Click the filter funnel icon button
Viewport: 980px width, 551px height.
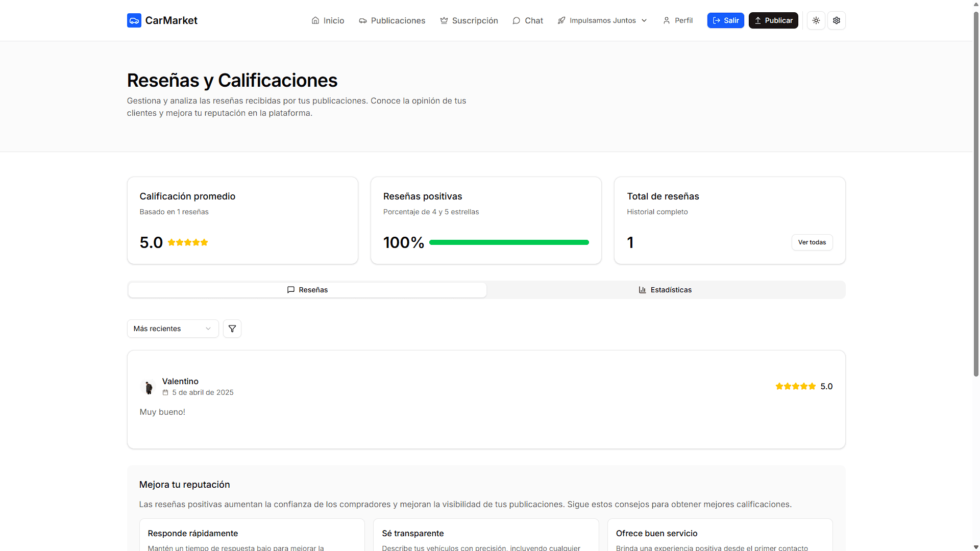click(232, 329)
